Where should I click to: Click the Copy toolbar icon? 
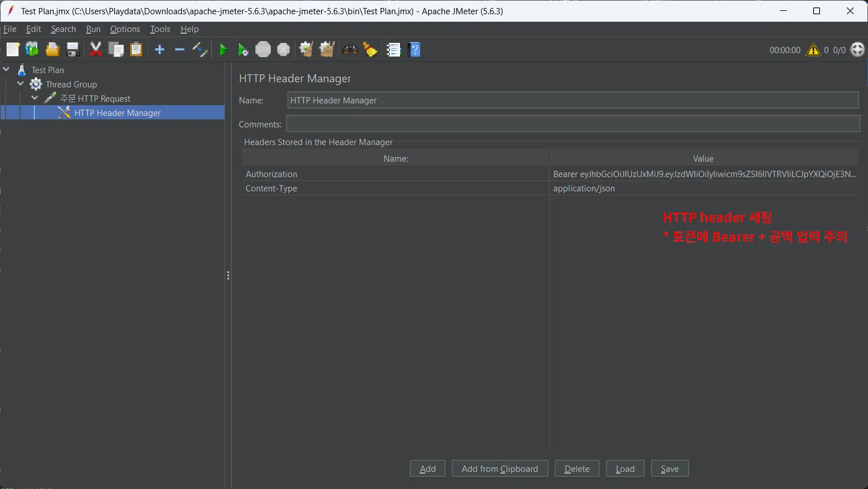116,50
